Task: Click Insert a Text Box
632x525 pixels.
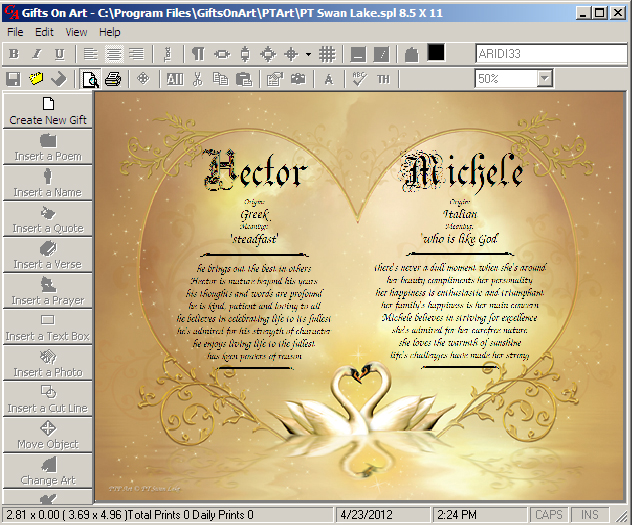Action: pos(48,327)
